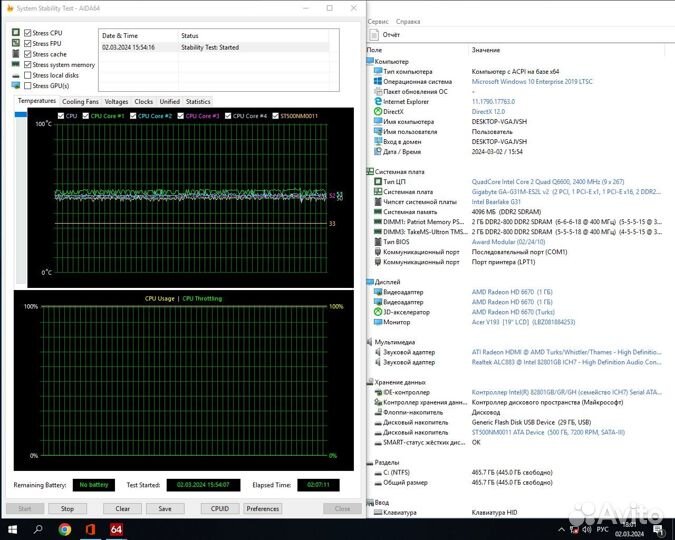Toggle ST500NM0011 graph checkbox

(276, 116)
